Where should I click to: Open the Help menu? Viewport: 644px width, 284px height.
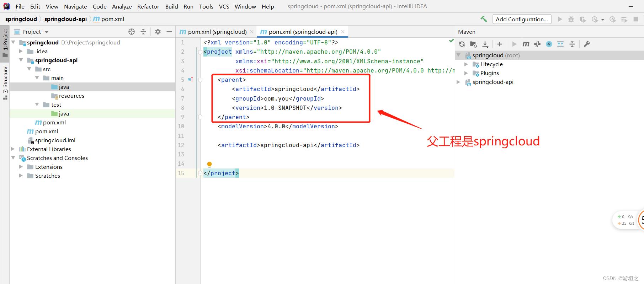(x=268, y=6)
